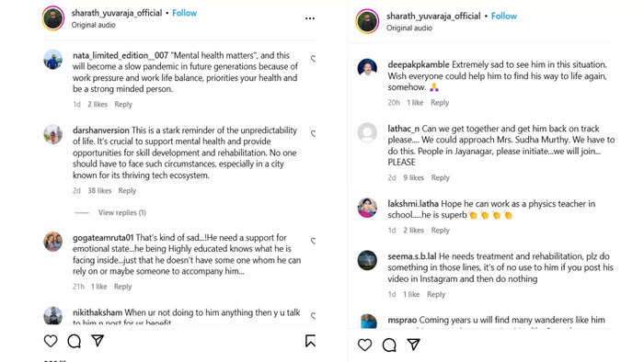Like darshanversion's comment with small heart
The image size is (644, 362).
point(313,133)
